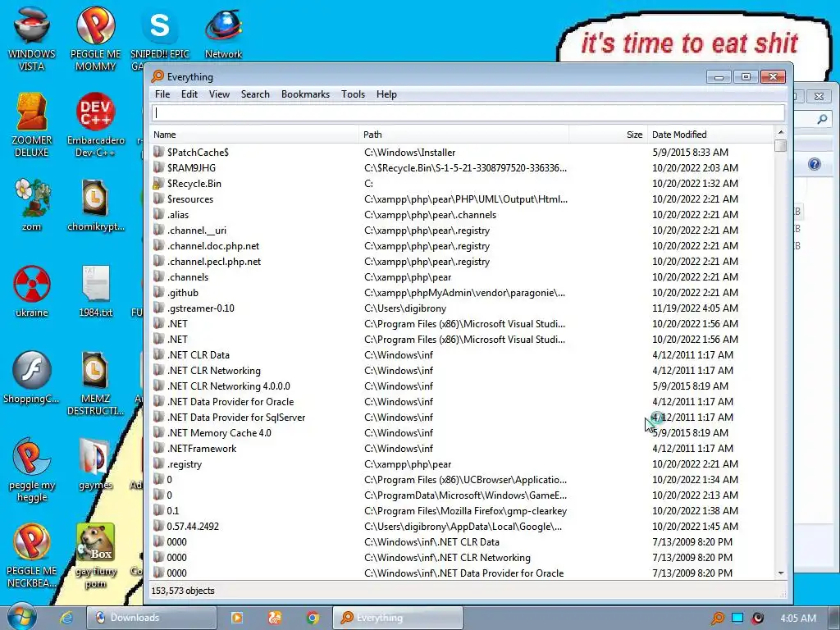
Task: Open UC Browser from the taskbar
Action: click(274, 618)
